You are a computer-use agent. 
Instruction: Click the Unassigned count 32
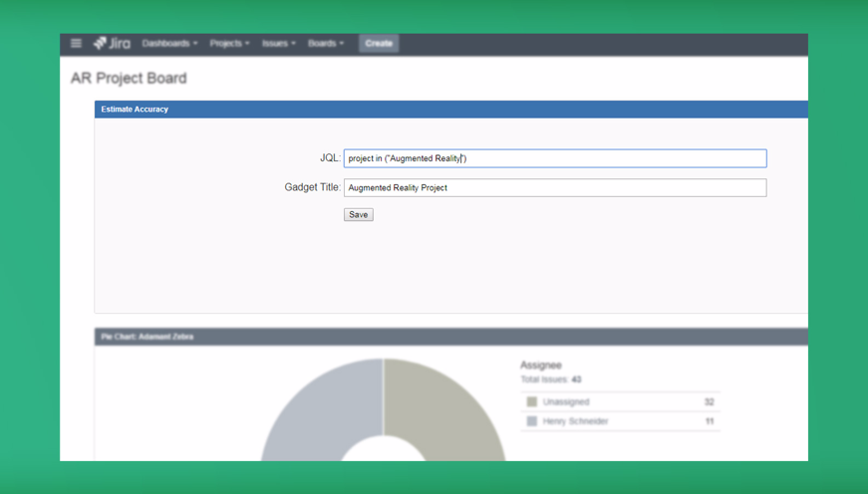[x=710, y=401]
